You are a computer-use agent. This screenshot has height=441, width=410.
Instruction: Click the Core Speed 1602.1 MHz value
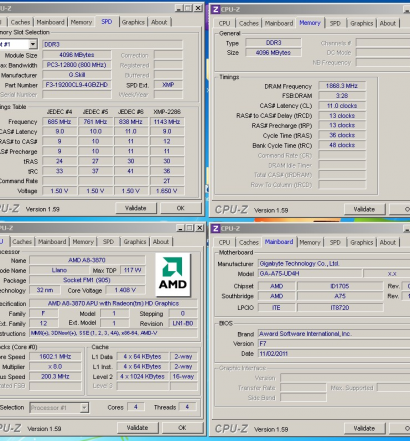click(55, 356)
